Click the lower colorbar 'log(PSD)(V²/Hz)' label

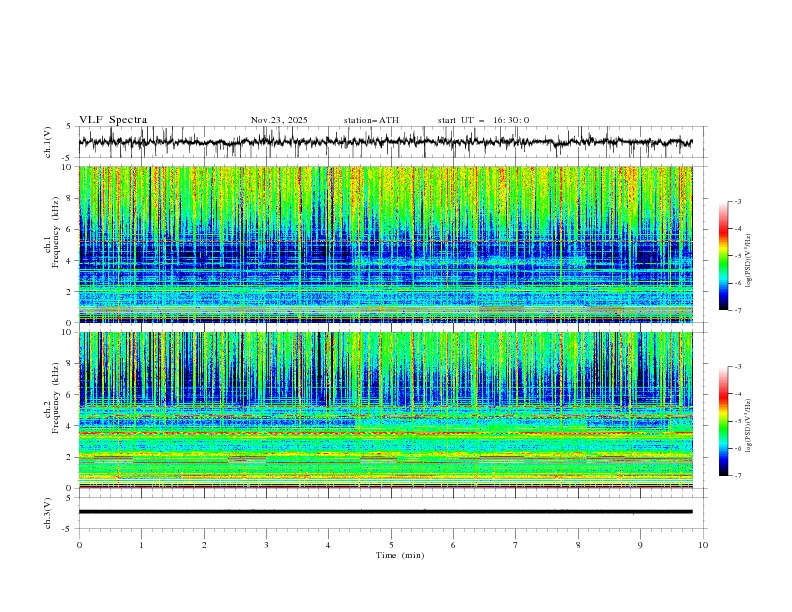click(x=749, y=426)
